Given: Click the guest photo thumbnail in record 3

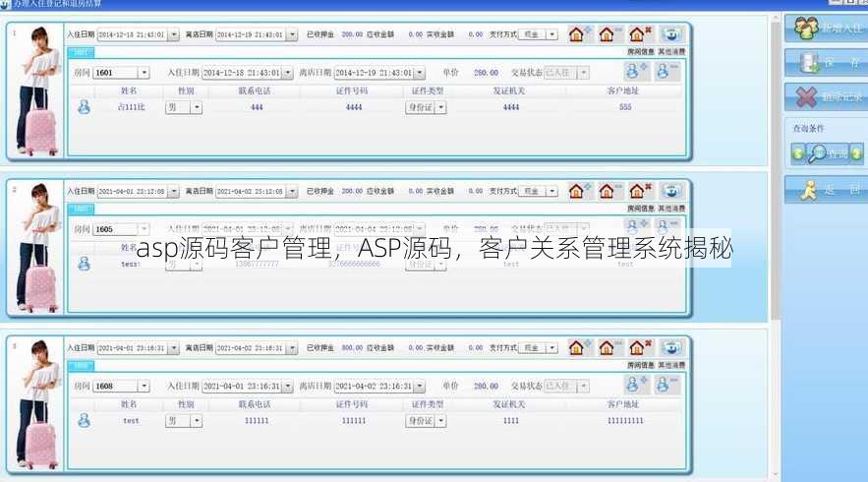Looking at the screenshot, I should (36, 404).
